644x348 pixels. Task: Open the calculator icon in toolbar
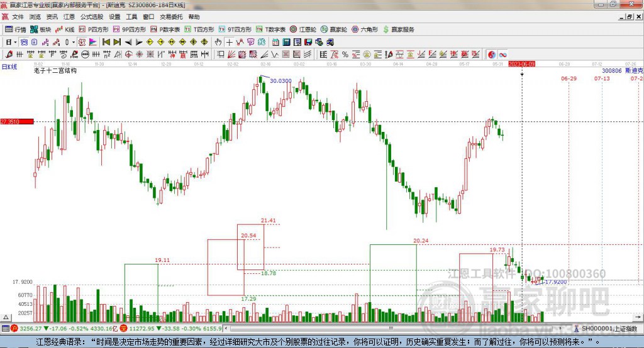[x=286, y=42]
